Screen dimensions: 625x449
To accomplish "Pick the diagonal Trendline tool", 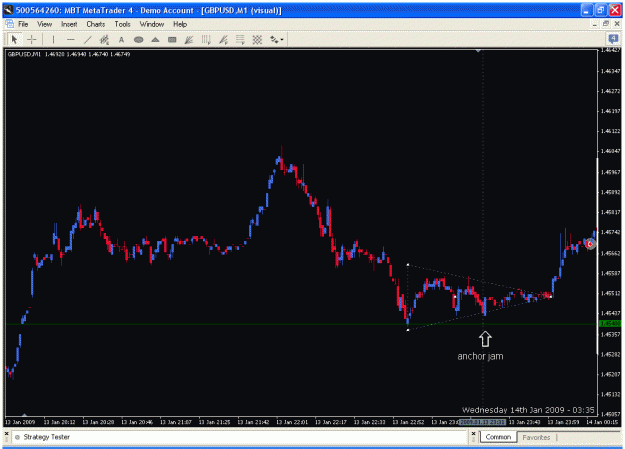I will pos(88,39).
